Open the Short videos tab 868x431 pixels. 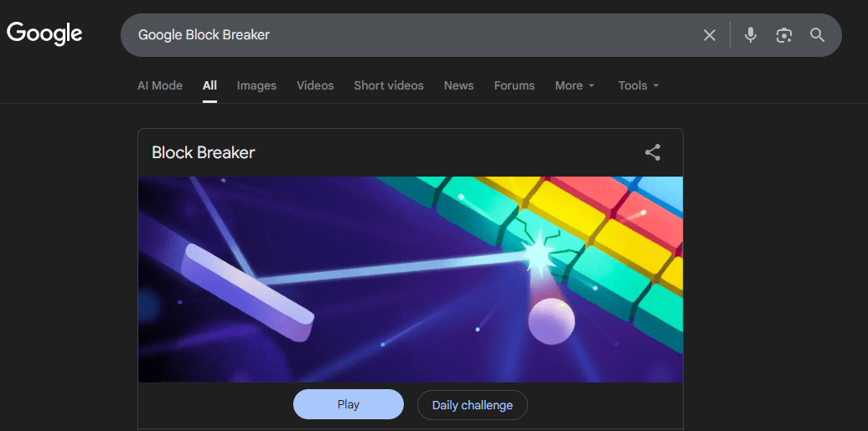tap(389, 85)
